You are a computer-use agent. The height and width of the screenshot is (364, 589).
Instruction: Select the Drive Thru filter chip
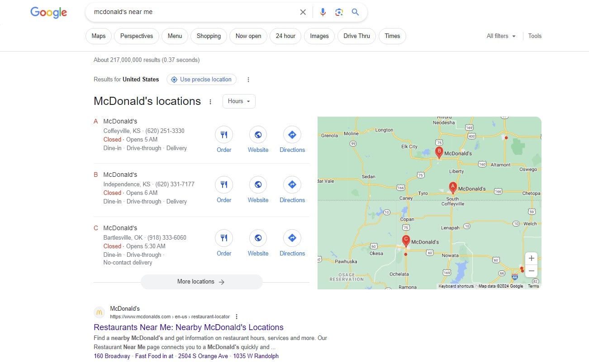click(356, 36)
